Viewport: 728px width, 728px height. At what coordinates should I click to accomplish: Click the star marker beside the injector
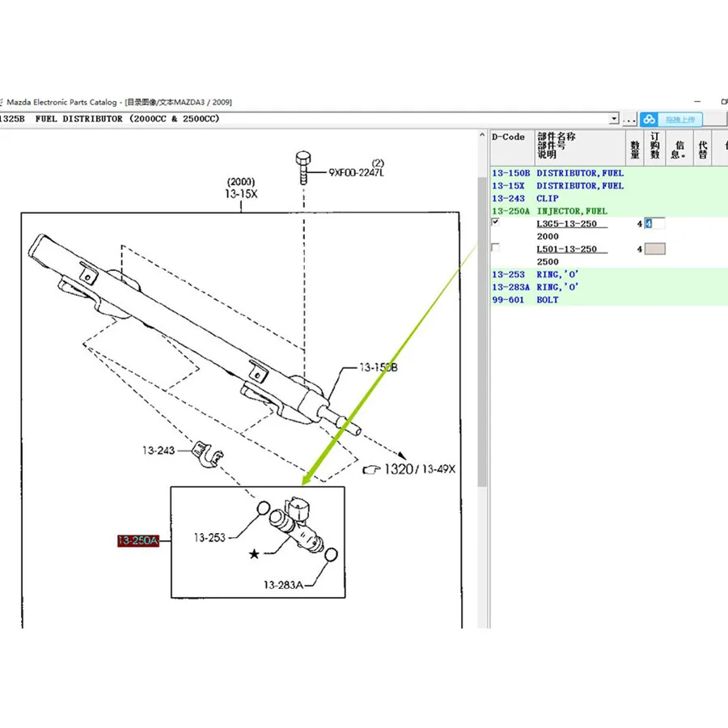coord(254,554)
